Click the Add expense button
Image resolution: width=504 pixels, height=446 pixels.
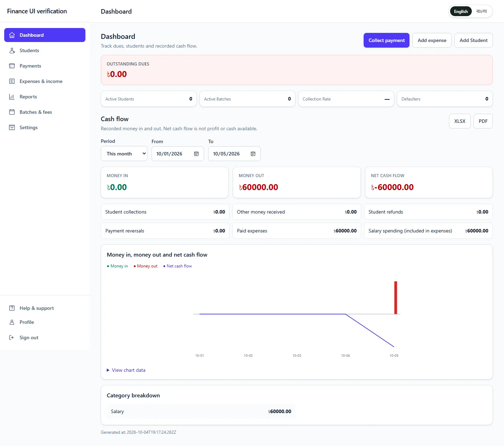point(432,40)
